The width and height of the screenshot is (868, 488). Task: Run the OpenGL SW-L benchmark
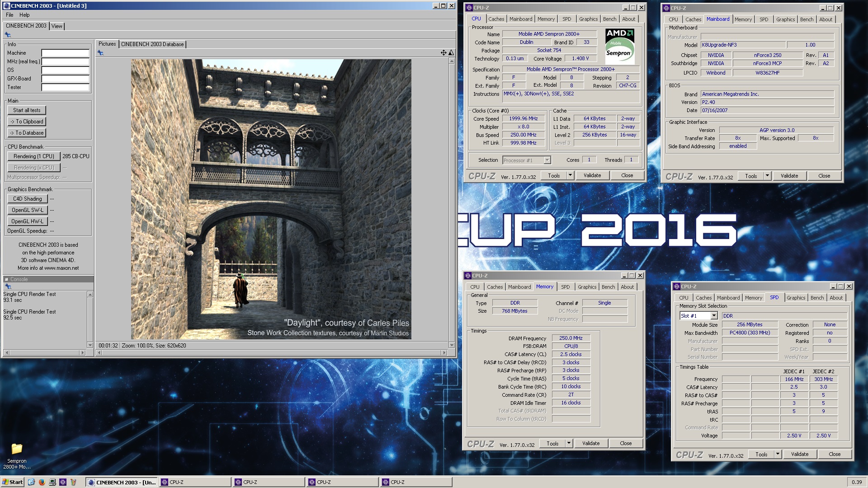click(x=27, y=210)
